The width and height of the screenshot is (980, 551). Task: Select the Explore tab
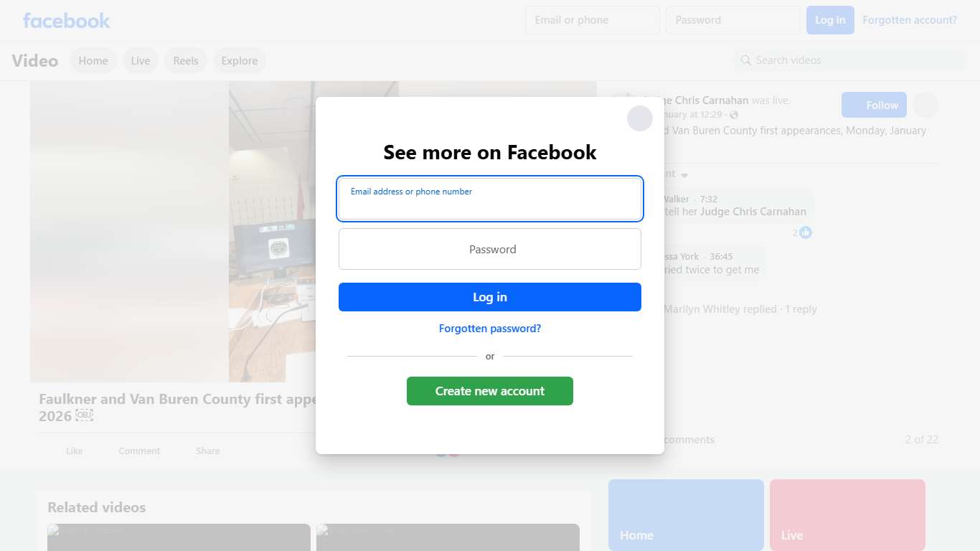pyautogui.click(x=240, y=61)
